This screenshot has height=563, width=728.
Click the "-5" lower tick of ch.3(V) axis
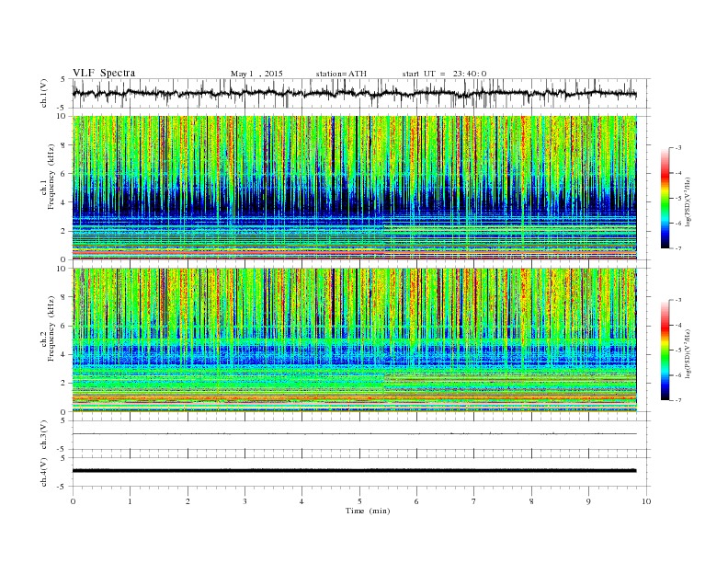point(63,450)
